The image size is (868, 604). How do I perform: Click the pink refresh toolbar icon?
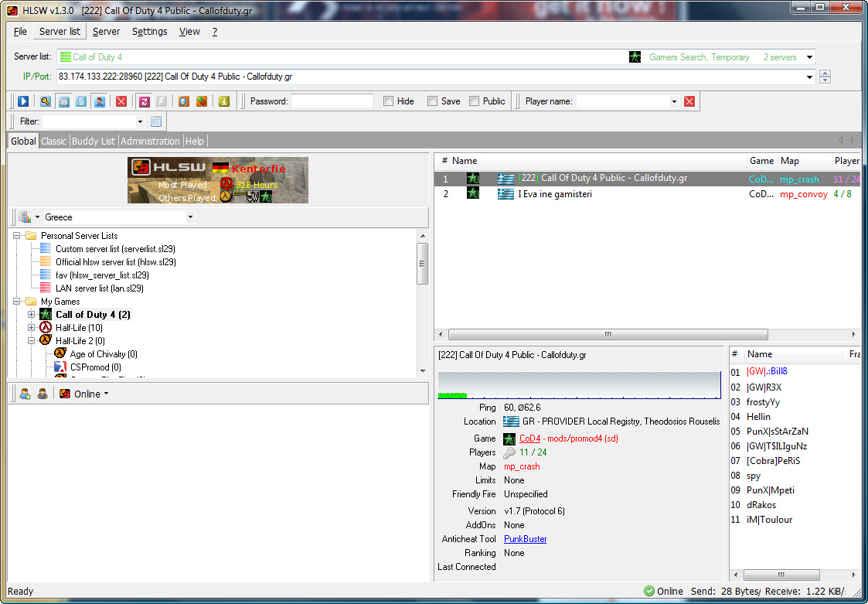point(144,101)
